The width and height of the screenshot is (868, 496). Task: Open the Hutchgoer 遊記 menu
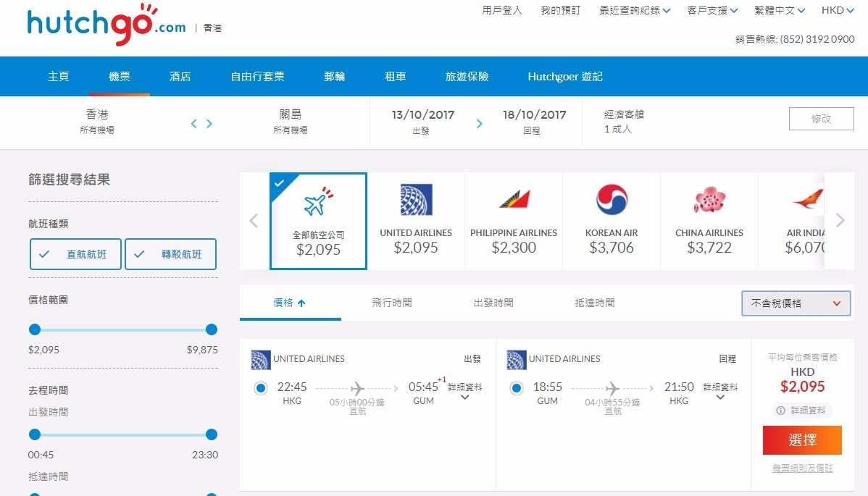click(x=565, y=76)
